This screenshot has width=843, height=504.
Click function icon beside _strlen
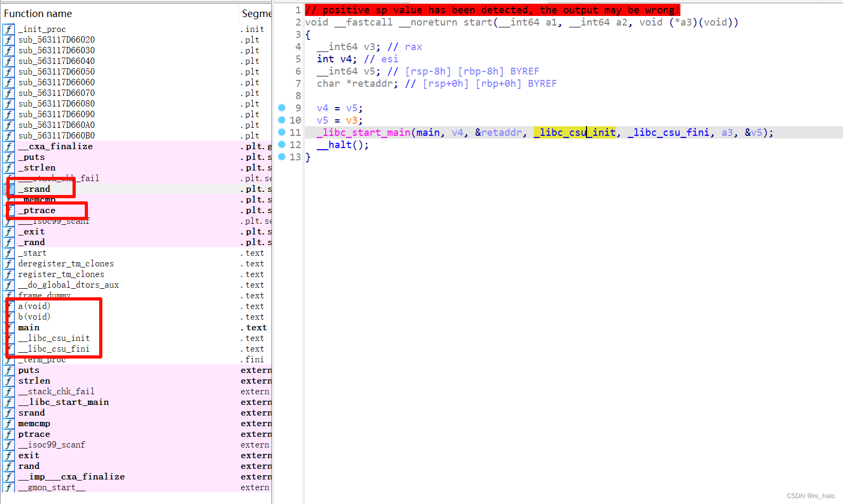pos(9,168)
